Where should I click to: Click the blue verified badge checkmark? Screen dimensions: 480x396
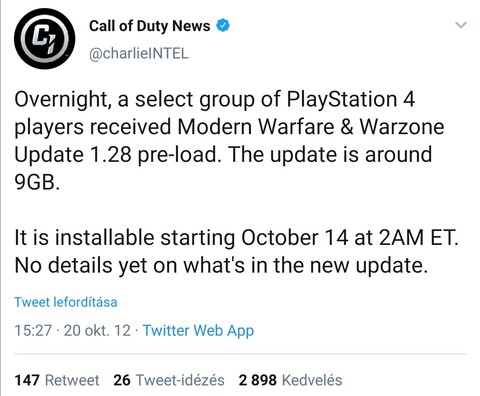[x=223, y=26]
